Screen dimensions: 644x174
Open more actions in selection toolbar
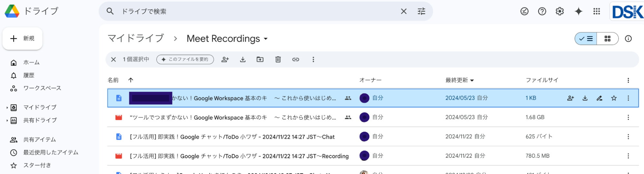[313, 59]
